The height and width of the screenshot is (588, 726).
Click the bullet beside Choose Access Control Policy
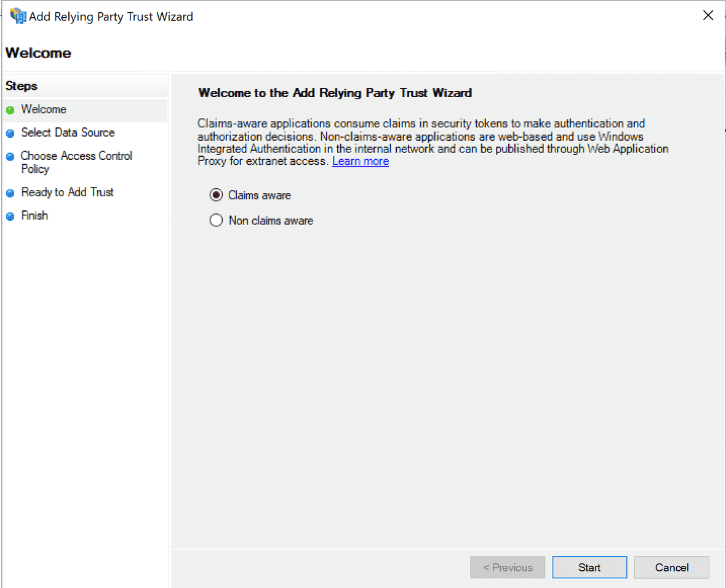point(10,157)
